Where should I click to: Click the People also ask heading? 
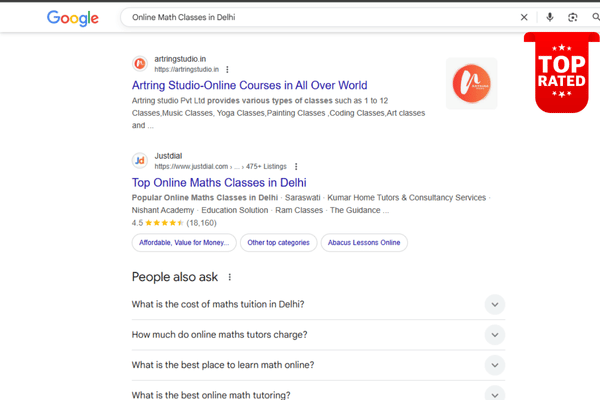[175, 277]
